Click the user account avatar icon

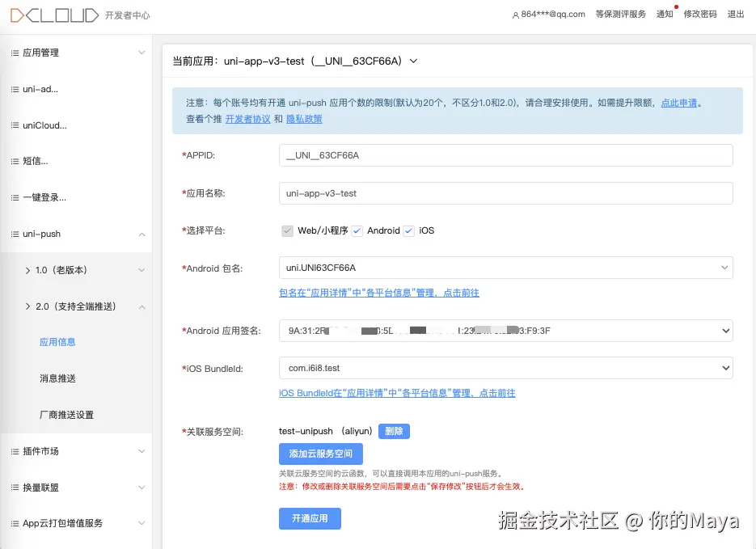[x=515, y=15]
